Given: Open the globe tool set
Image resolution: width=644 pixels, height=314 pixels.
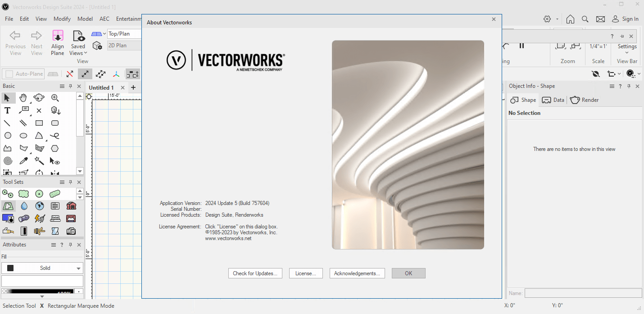Looking at the screenshot, I should [x=40, y=206].
